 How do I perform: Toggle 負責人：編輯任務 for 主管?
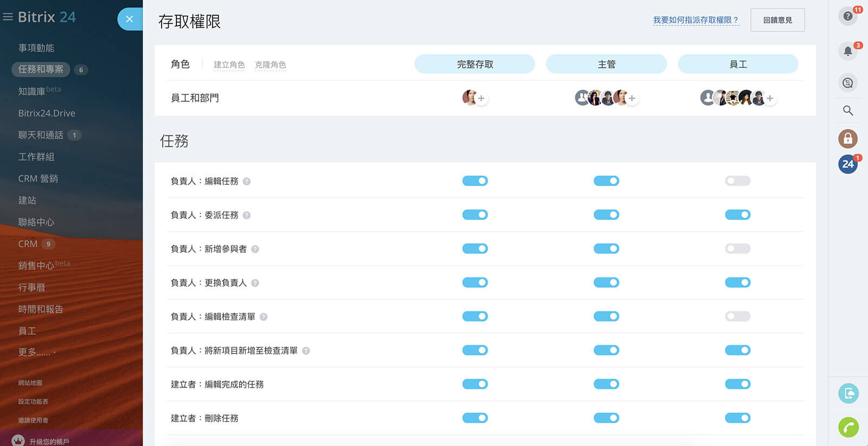point(607,181)
